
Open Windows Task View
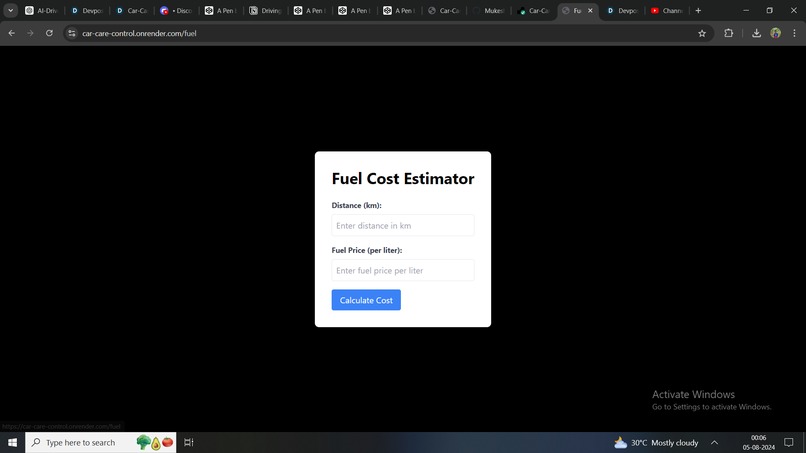189,442
